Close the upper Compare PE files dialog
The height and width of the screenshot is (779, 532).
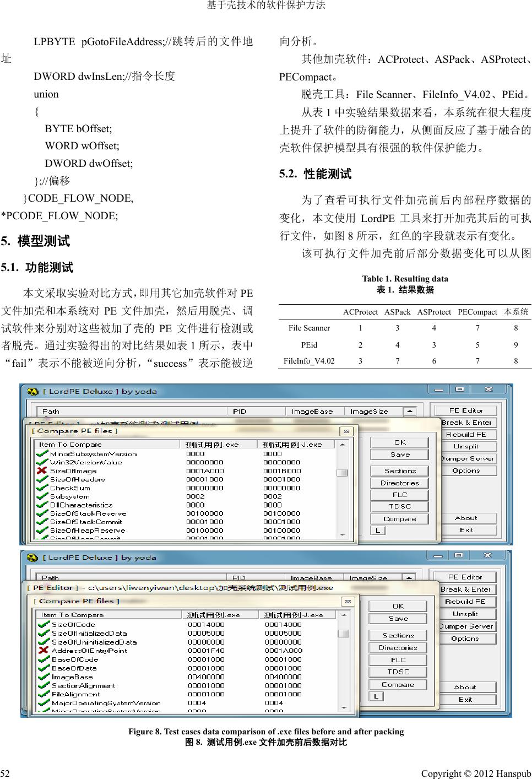click(346, 431)
